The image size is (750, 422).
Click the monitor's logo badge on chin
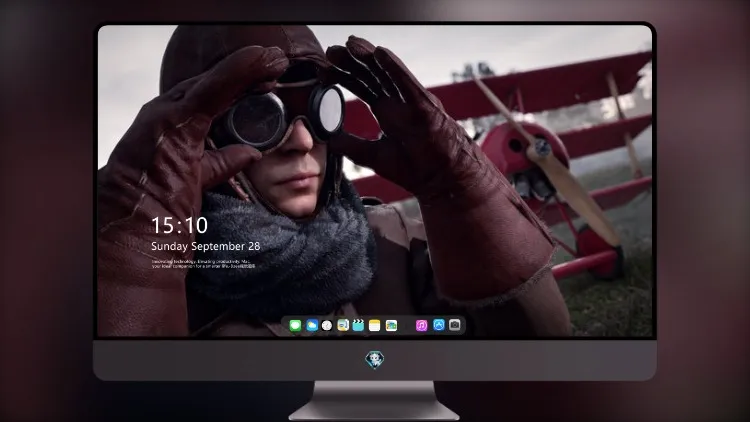pos(375,360)
